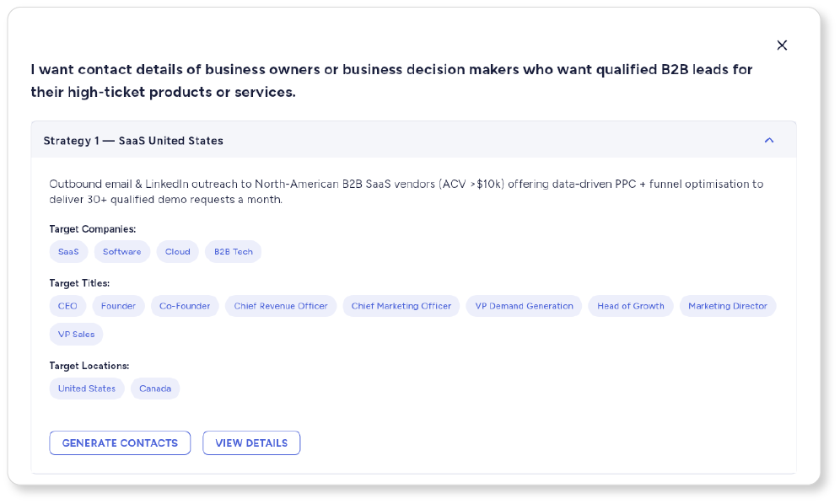Close the strategy dialog with the X icon

click(x=782, y=46)
